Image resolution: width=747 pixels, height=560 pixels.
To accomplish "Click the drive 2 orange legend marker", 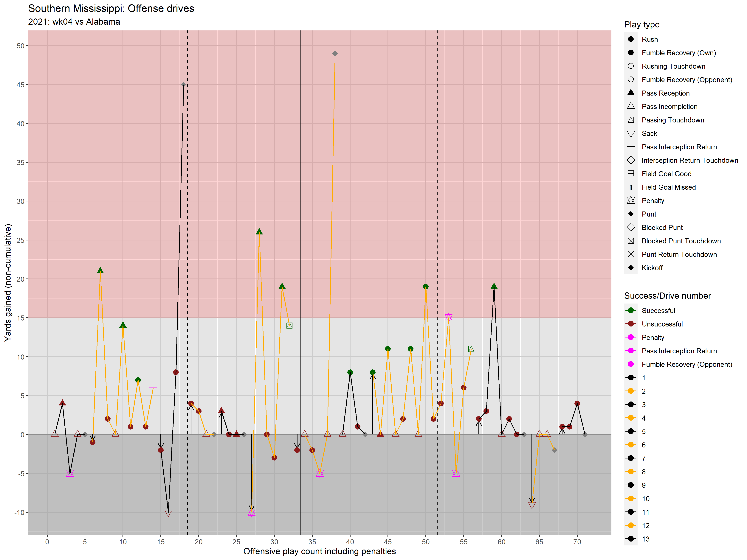I will tap(630, 391).
